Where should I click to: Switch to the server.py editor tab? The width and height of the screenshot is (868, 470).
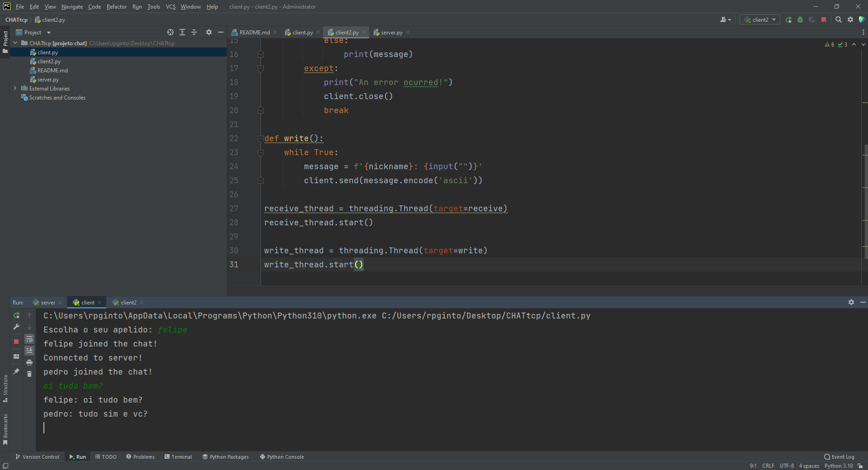(391, 32)
